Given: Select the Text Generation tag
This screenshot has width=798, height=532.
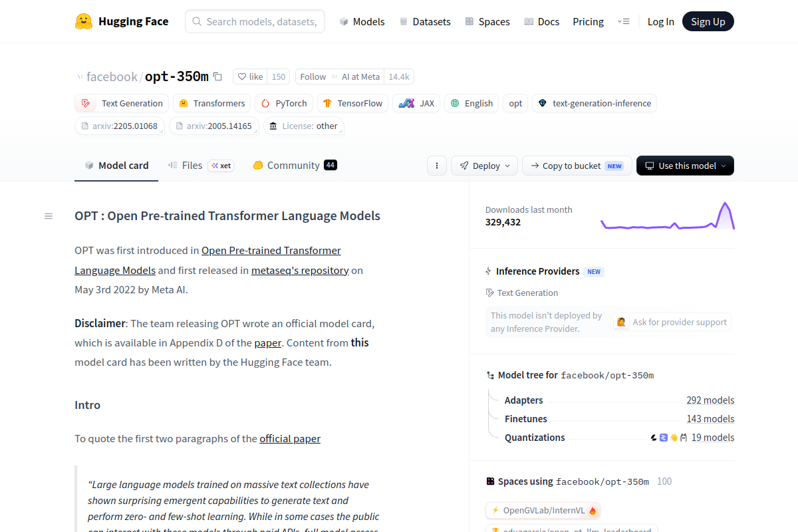Looking at the screenshot, I should 121,103.
